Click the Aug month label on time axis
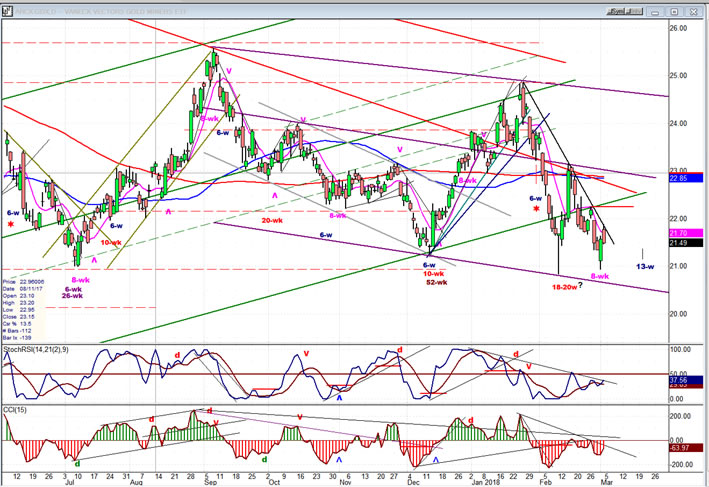 tap(136, 482)
